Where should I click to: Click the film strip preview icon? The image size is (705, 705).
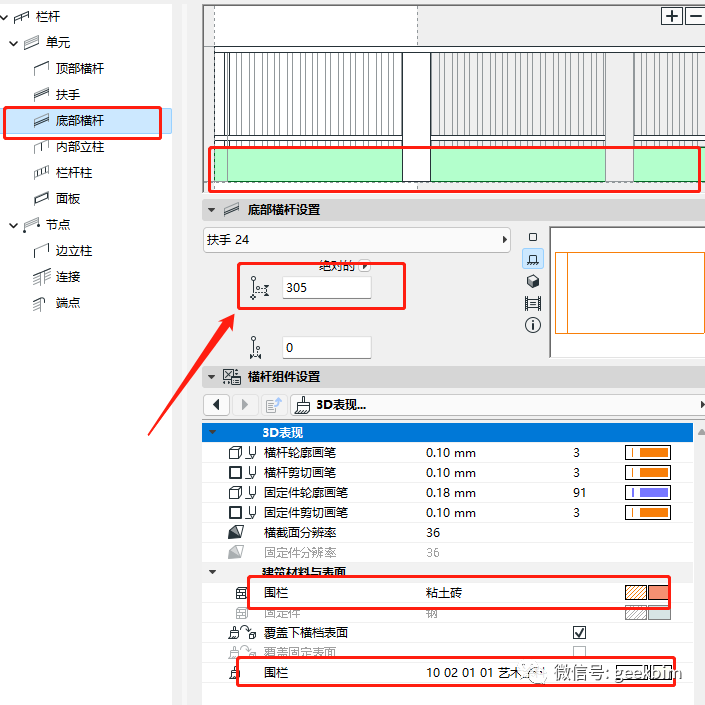[x=533, y=303]
